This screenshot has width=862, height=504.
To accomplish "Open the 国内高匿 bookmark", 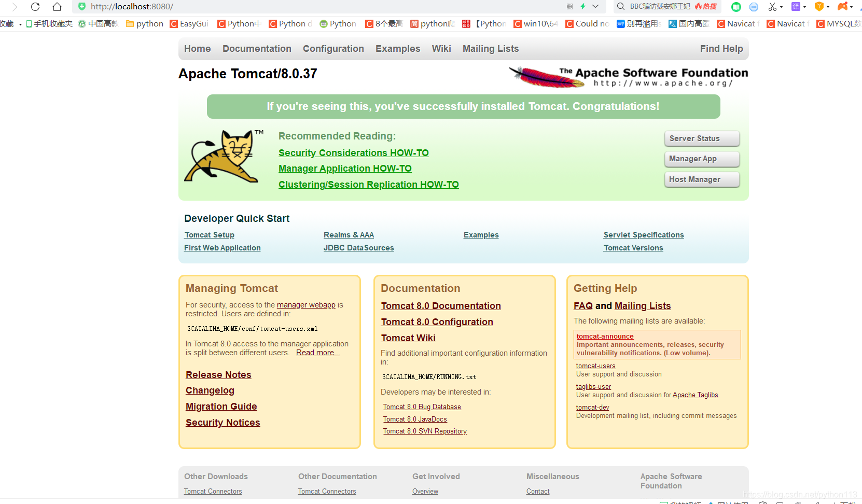I will pos(689,24).
